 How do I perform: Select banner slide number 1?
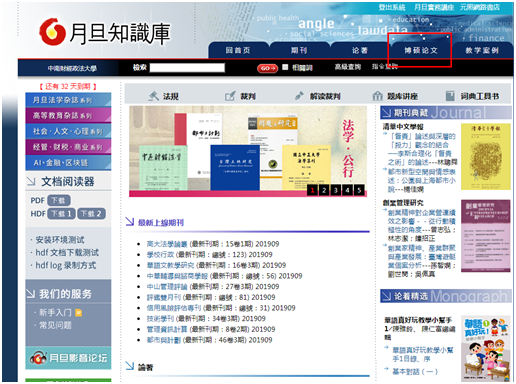[x=312, y=190]
